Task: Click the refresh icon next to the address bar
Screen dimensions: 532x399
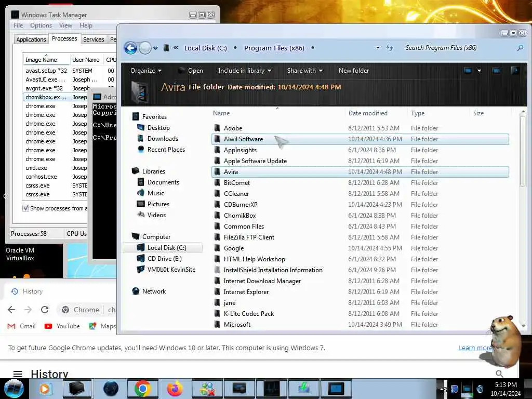Action: click(x=390, y=48)
